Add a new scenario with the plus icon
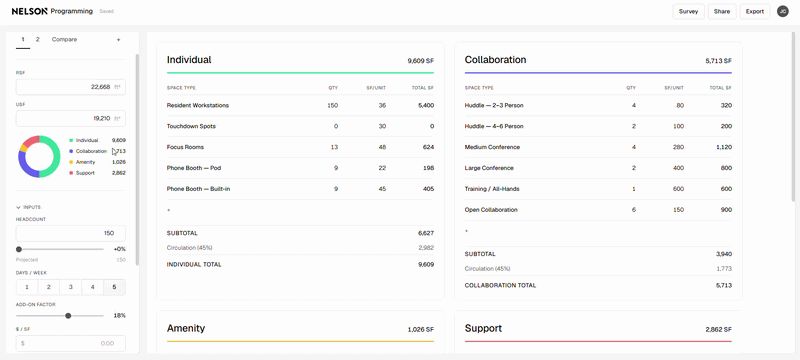Viewport: 800px width, 360px height. click(118, 40)
